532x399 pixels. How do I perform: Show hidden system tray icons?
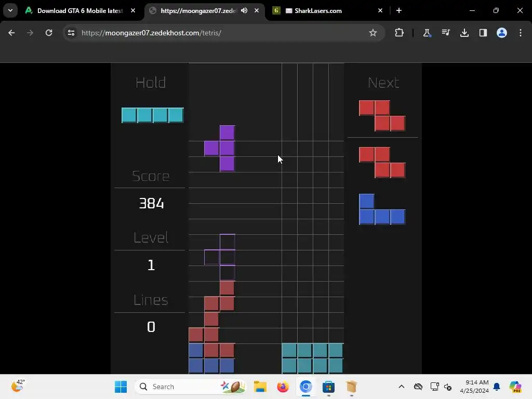[x=402, y=387]
